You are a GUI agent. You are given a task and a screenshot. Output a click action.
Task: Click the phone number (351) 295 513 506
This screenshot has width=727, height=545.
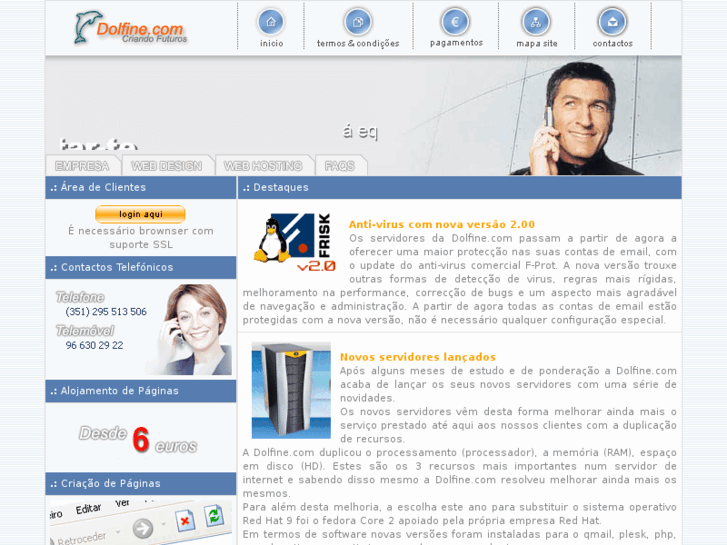106,312
